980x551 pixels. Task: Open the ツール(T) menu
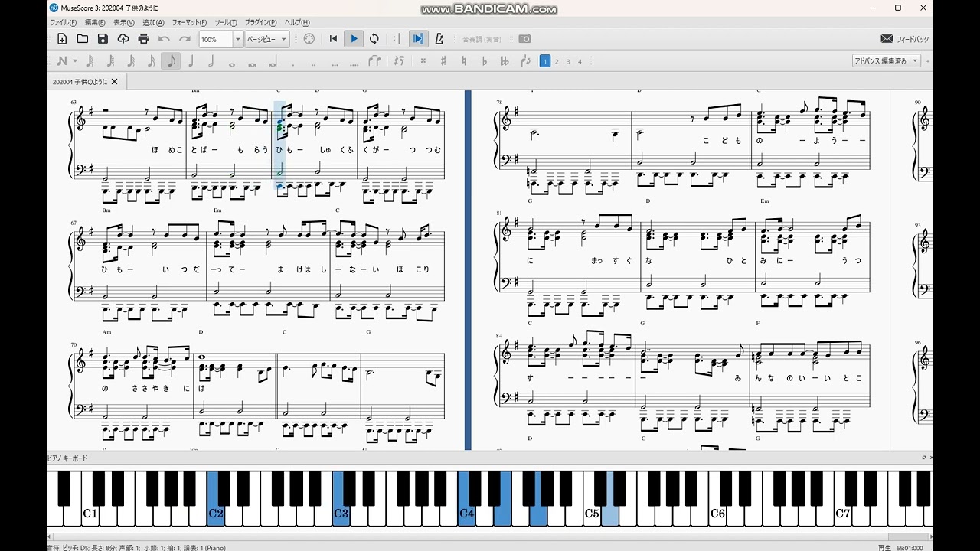coord(226,23)
